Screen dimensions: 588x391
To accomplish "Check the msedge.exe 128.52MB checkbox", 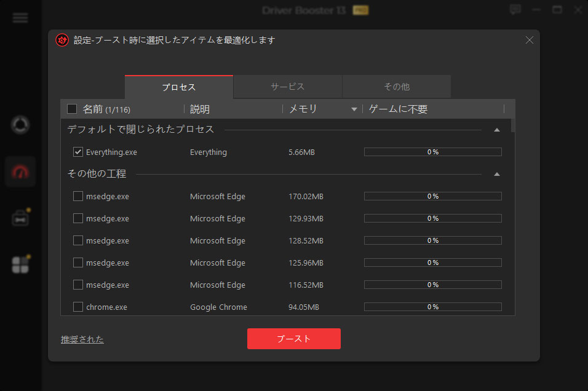I will click(78, 240).
